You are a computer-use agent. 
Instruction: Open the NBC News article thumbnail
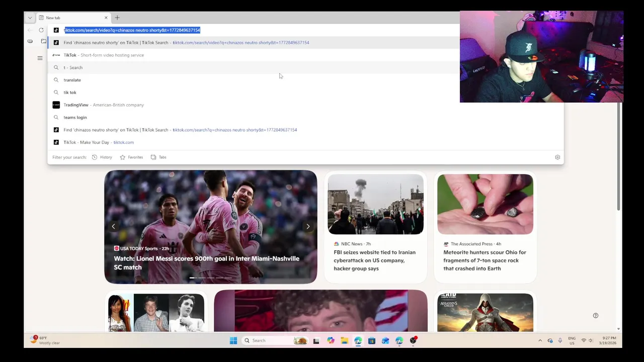point(375,204)
